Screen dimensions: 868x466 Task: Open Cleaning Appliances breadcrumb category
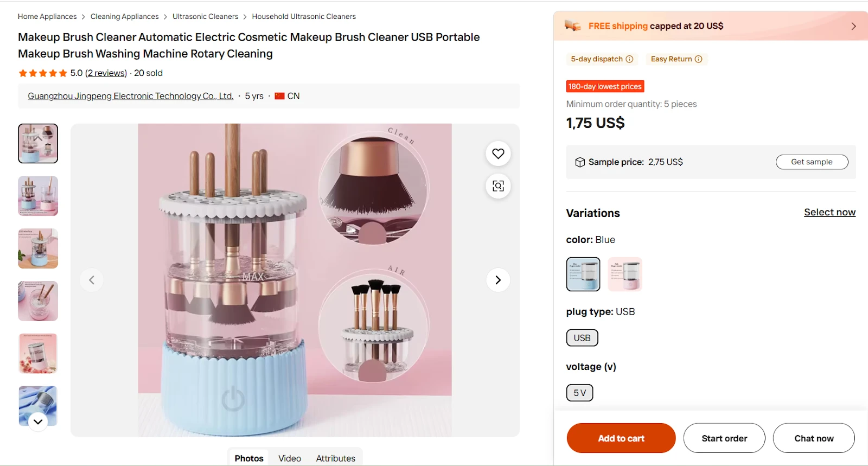124,17
